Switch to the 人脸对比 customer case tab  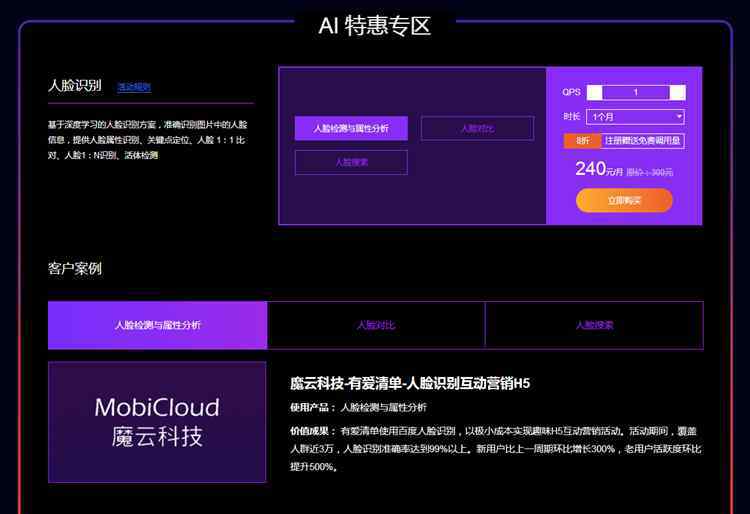376,325
